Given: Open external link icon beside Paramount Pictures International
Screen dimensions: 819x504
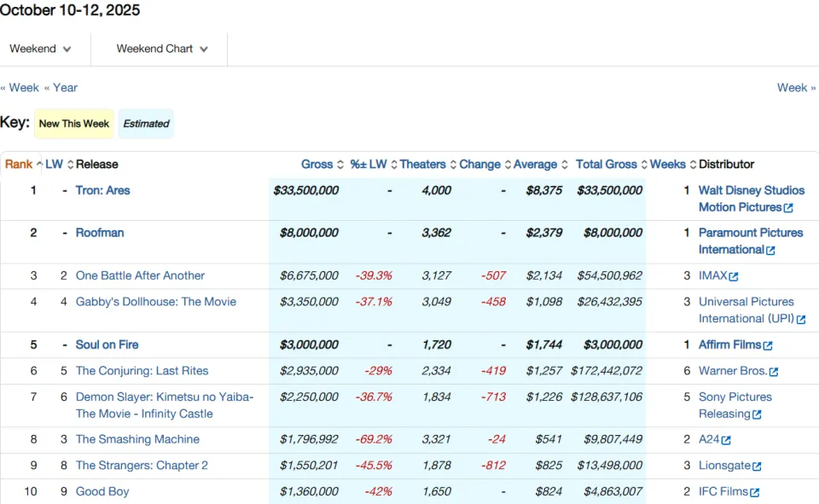Looking at the screenshot, I should [770, 250].
